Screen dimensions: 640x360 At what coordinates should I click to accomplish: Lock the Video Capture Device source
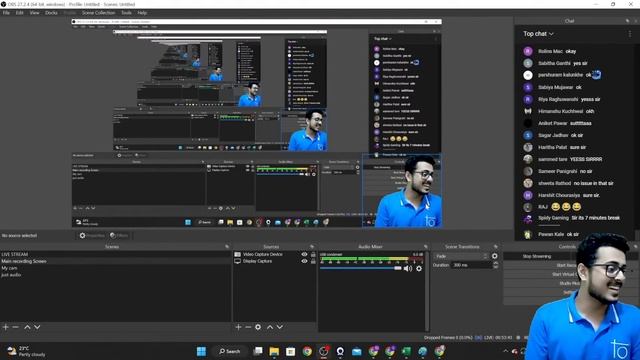tap(313, 254)
